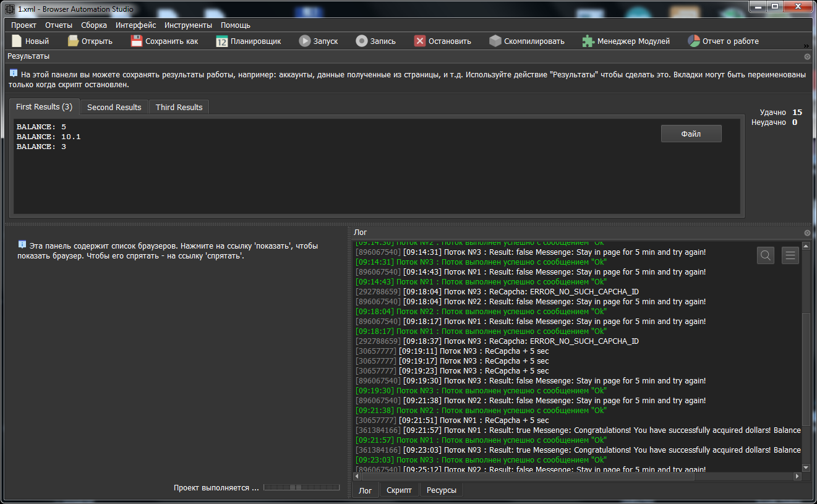Click the log scroll right arrow

tap(797, 476)
